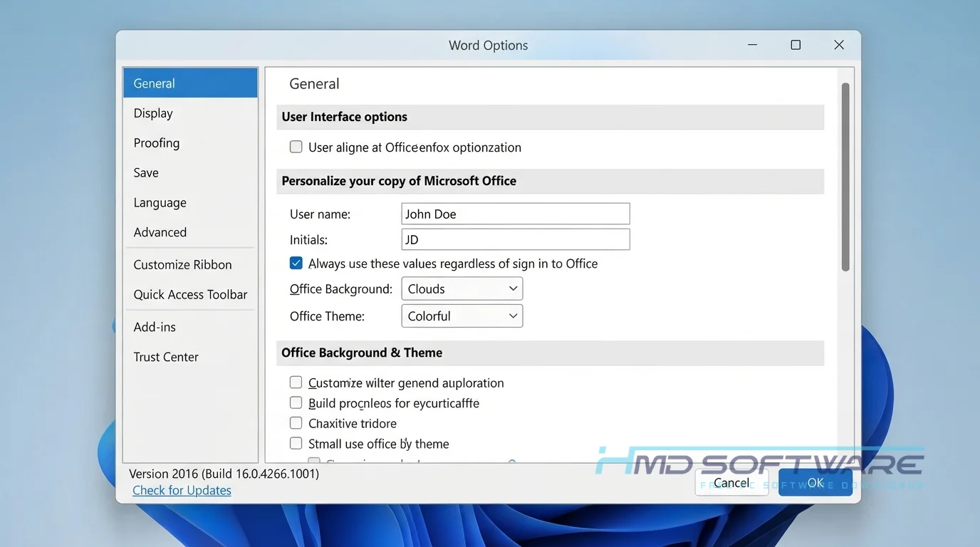Image resolution: width=980 pixels, height=547 pixels.
Task: Click the Initials field showing JD
Action: coord(516,239)
